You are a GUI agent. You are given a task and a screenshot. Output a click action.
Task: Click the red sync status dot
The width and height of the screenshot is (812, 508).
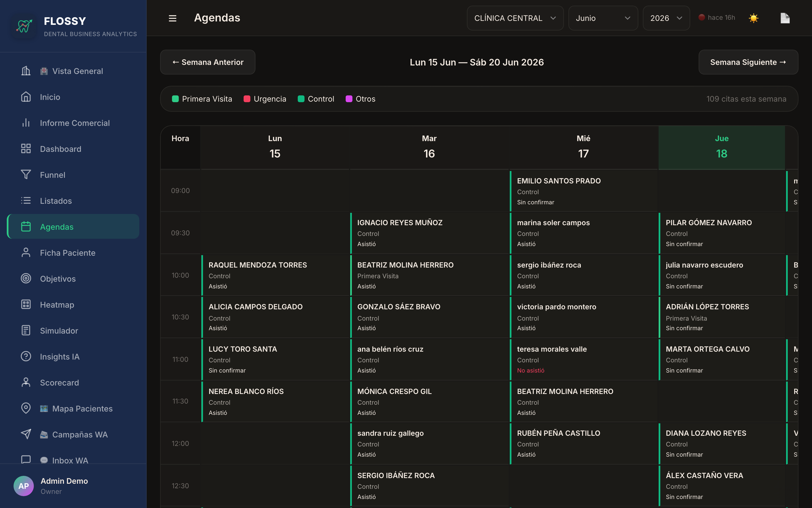[x=701, y=17]
